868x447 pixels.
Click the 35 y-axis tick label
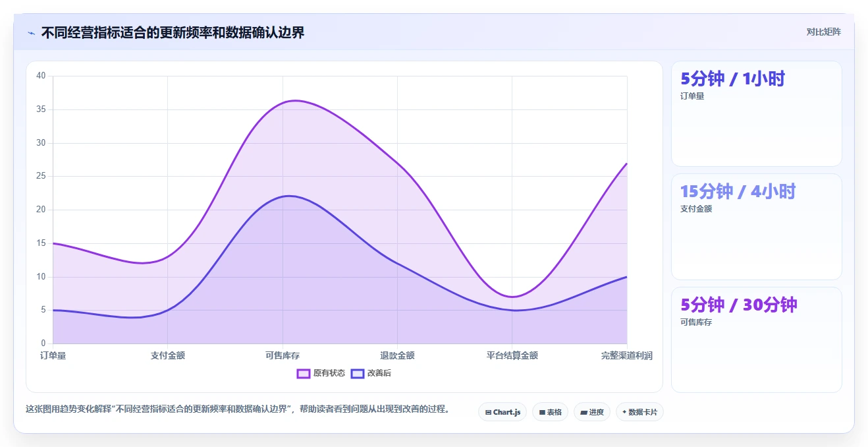(41, 109)
